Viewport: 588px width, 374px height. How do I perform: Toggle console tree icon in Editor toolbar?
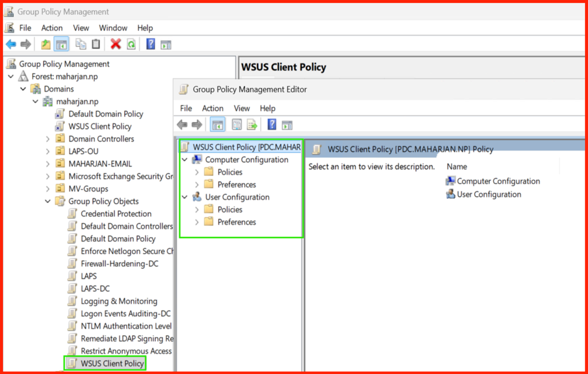217,124
